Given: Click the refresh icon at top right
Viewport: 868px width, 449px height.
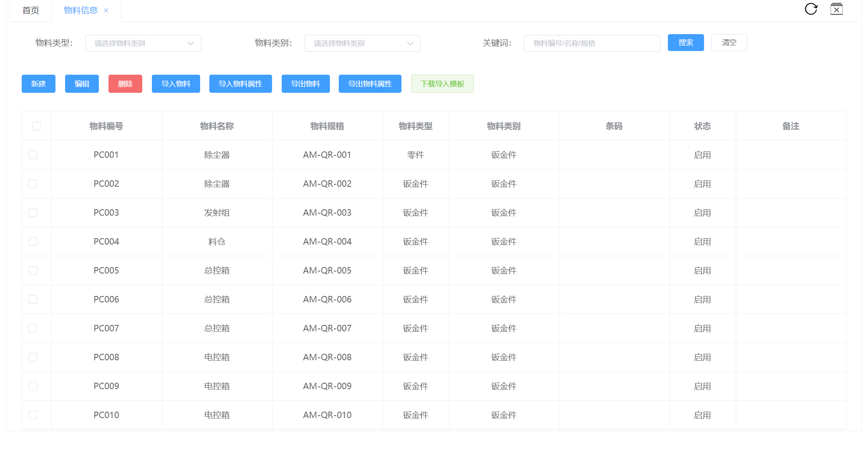Looking at the screenshot, I should (x=811, y=9).
